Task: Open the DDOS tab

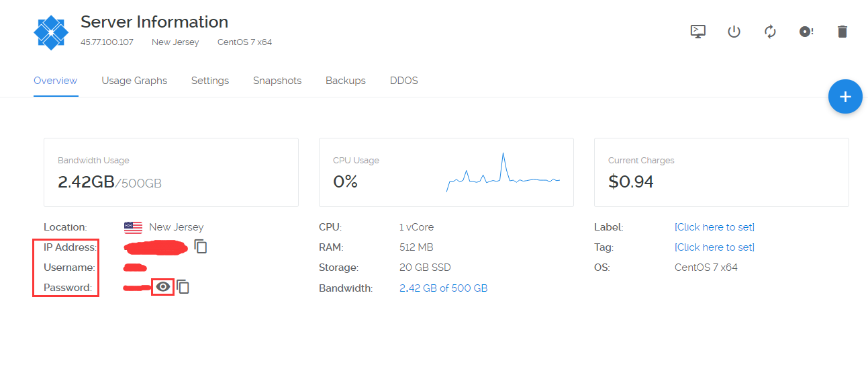Action: [x=403, y=81]
